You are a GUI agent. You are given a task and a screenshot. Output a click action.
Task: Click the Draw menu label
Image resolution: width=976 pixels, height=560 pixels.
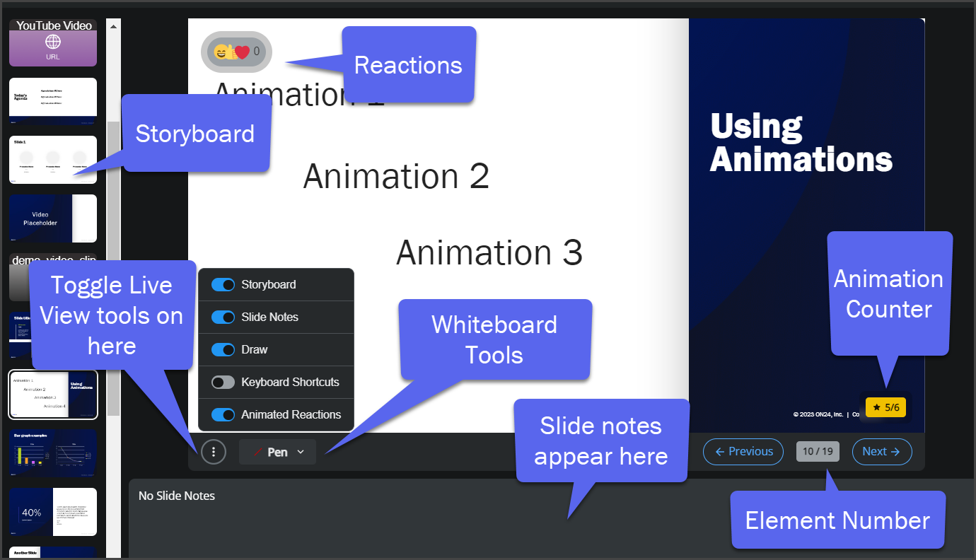click(x=255, y=349)
